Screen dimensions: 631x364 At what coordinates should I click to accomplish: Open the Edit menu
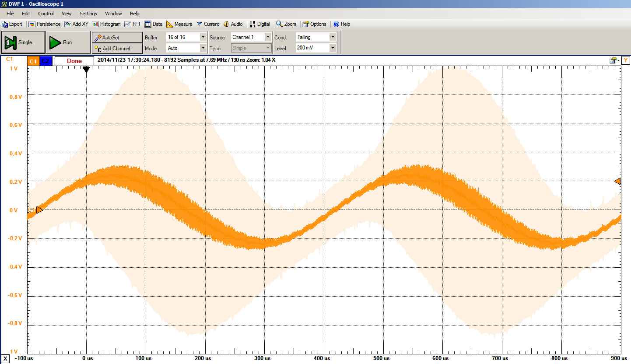26,14
